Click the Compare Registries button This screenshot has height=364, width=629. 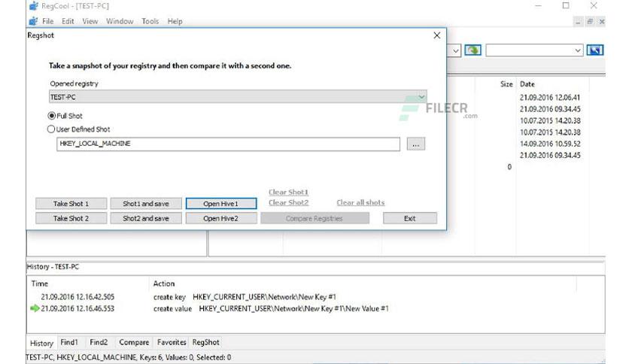(314, 218)
